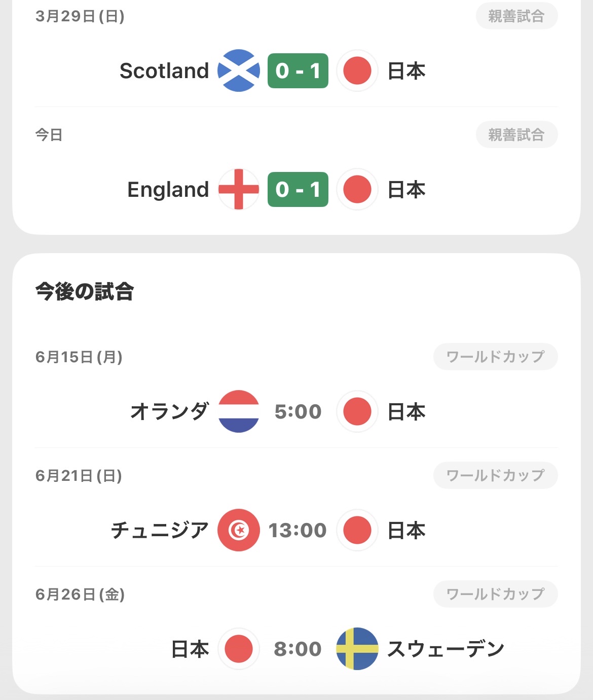
Task: Tap Japan's flag in the Sweden match
Action: 239,649
